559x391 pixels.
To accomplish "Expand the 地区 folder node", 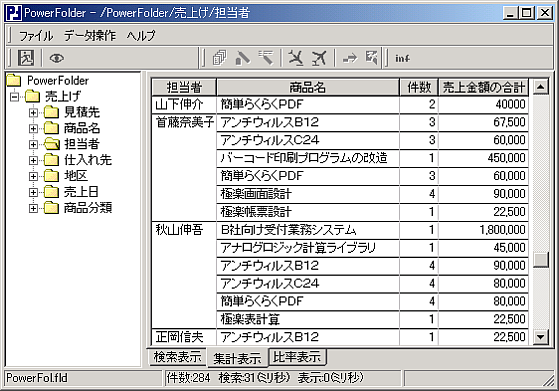I will pyautogui.click(x=33, y=176).
